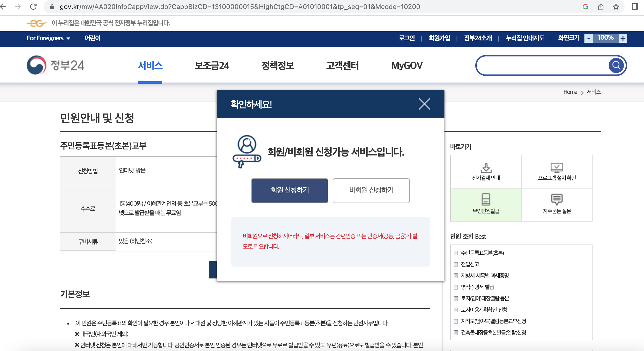
Task: Click the search magnifier icon
Action: 616,65
